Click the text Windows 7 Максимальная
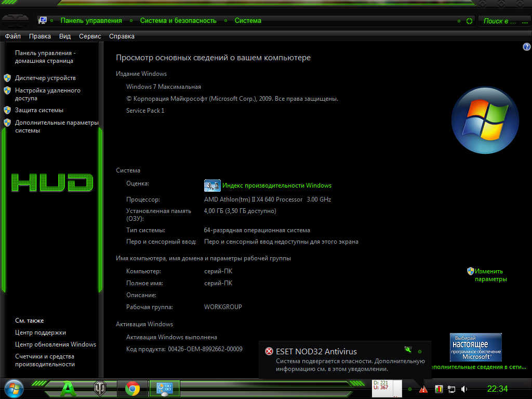 164,87
